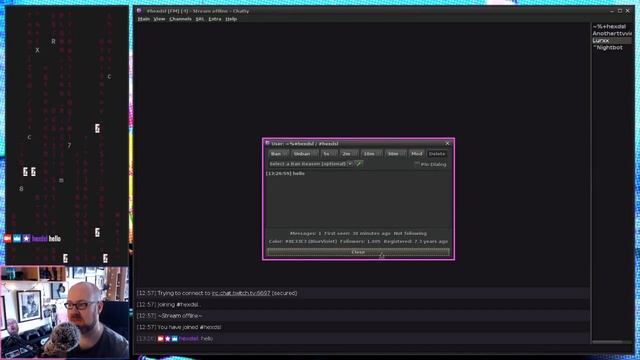
Task: Select Anotherttvviewer in the user list
Action: click(612, 33)
